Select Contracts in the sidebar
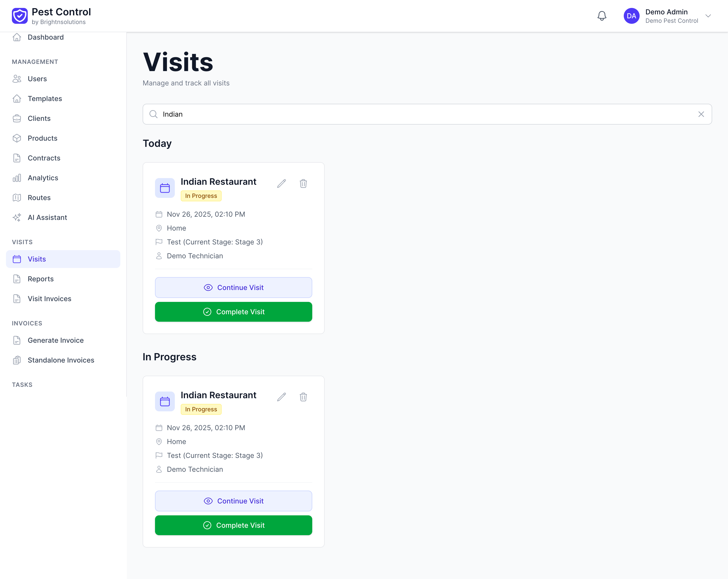Viewport: 728px width, 579px height. coord(44,158)
